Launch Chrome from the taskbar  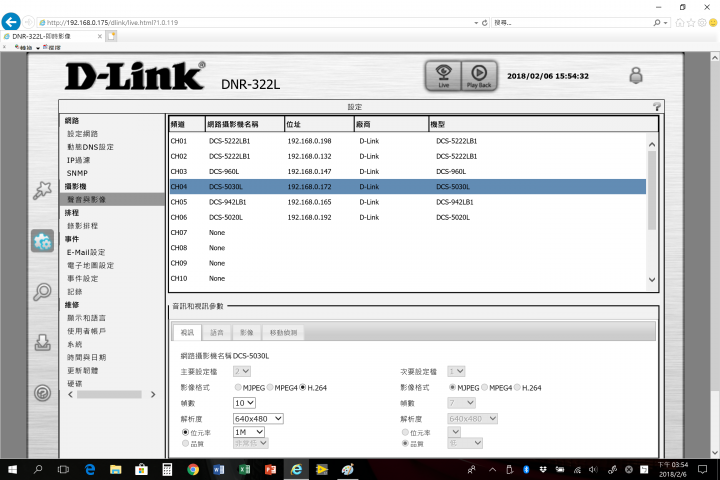pyautogui.click(x=193, y=469)
